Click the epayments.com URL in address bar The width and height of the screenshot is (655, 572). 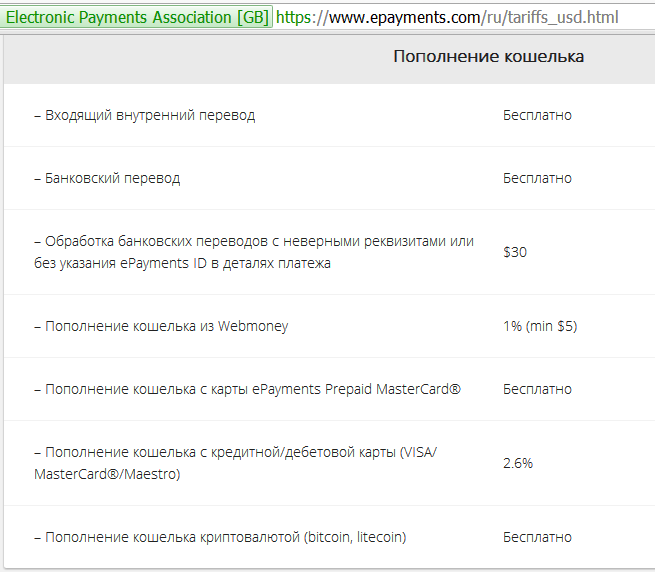coord(447,18)
